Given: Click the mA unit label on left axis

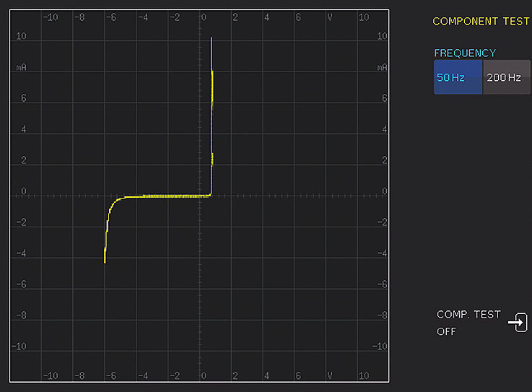Looking at the screenshot, I should pos(22,66).
